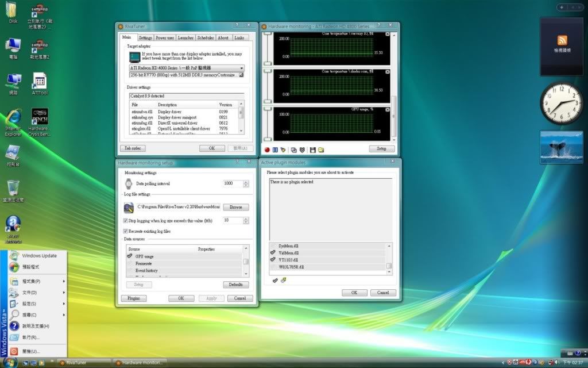Expand the 設定(S) settings submenu
The image size is (588, 368).
click(x=37, y=304)
